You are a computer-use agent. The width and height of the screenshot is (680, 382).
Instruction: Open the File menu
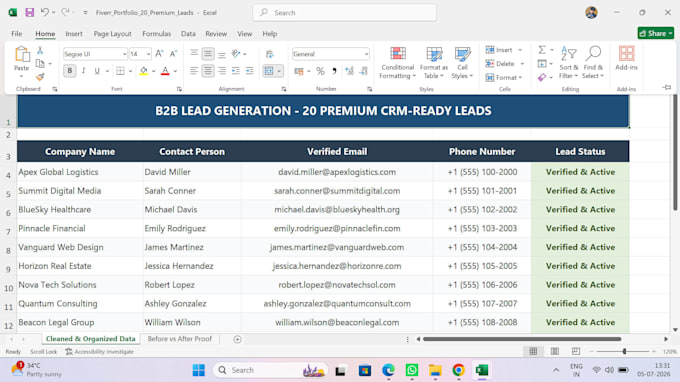coord(16,33)
